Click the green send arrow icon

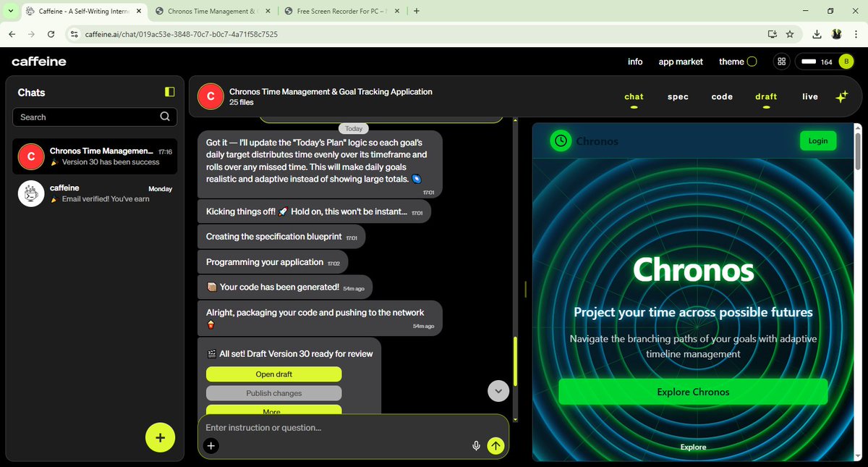pos(495,446)
